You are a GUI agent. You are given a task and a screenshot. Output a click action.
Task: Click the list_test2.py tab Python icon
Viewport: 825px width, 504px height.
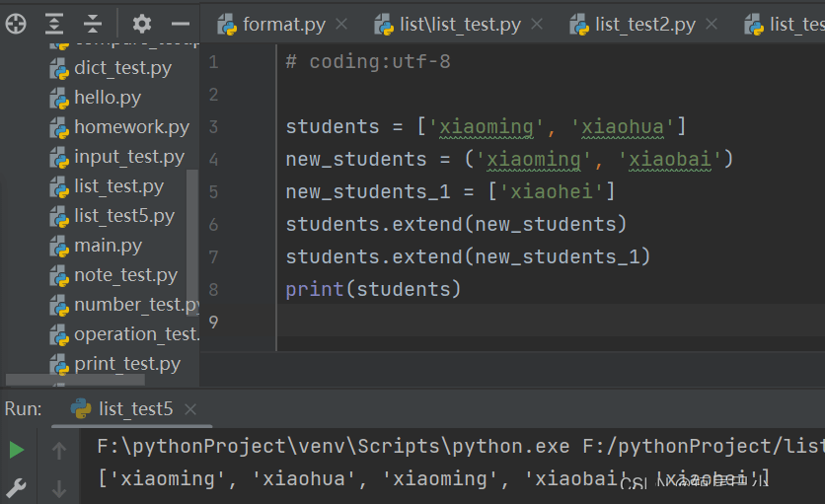coord(579,25)
